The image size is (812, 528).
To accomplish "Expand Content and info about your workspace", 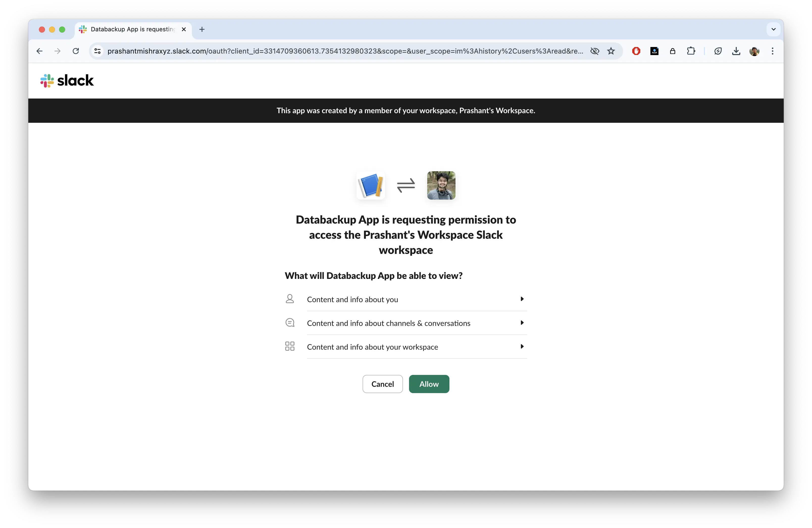I will pyautogui.click(x=521, y=346).
